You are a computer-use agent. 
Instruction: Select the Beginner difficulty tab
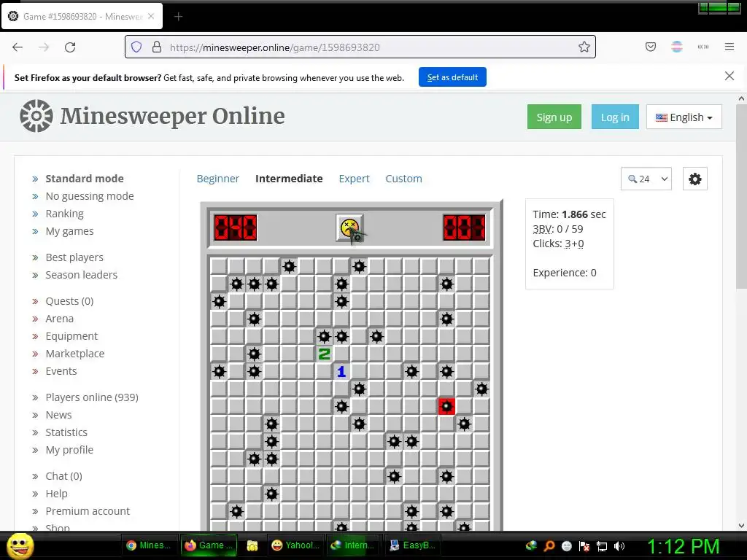[217, 179]
